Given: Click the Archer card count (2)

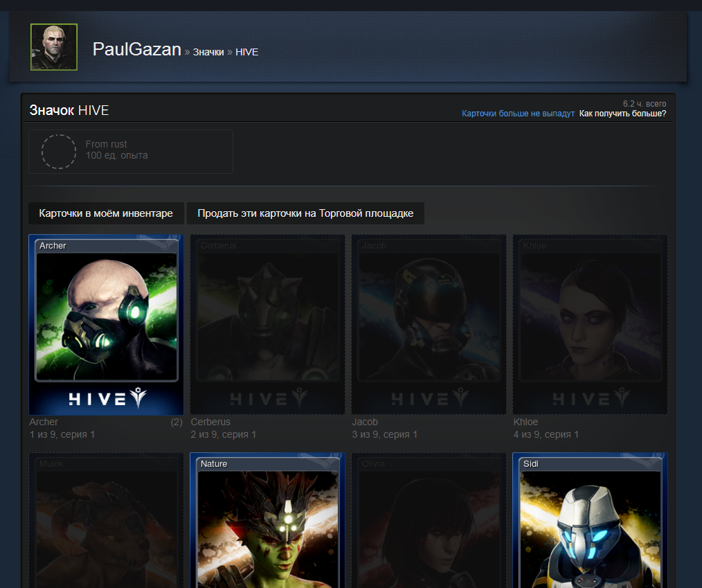Looking at the screenshot, I should [177, 422].
